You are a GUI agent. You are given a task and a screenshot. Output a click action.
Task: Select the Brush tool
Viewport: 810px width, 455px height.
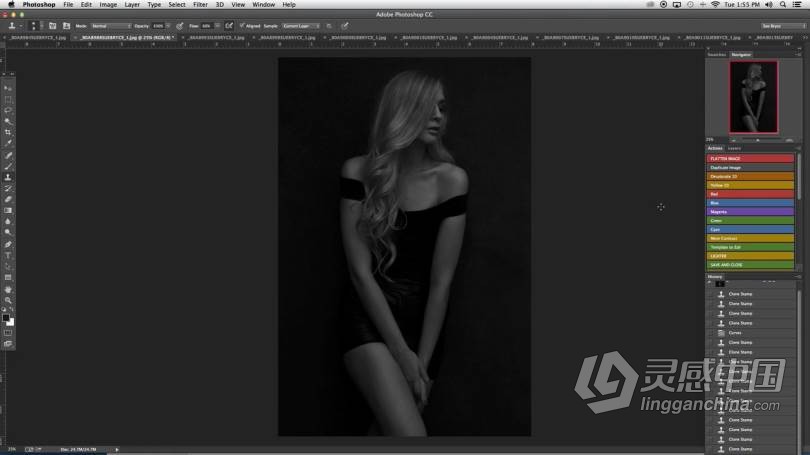pyautogui.click(x=8, y=166)
